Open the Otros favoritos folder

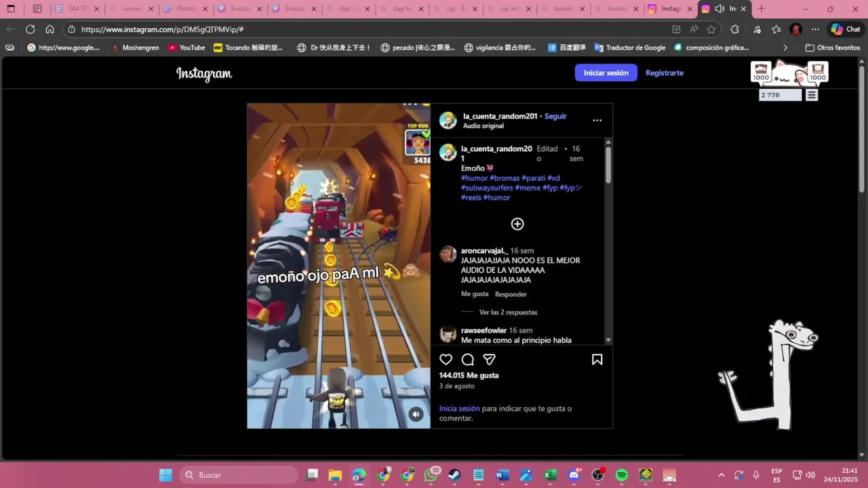click(833, 47)
